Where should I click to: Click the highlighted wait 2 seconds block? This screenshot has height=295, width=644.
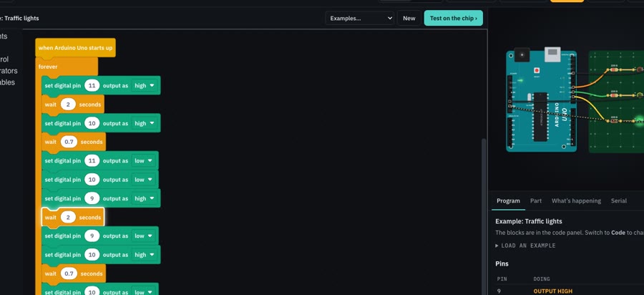click(73, 218)
